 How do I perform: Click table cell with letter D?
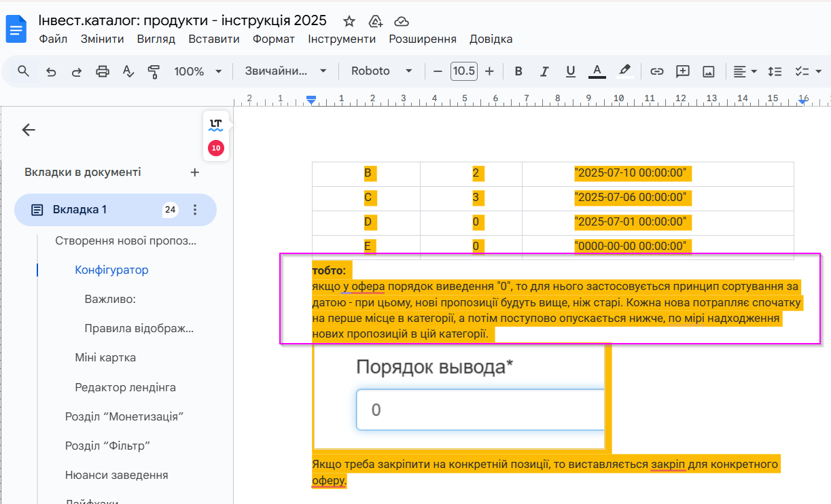[x=368, y=222]
